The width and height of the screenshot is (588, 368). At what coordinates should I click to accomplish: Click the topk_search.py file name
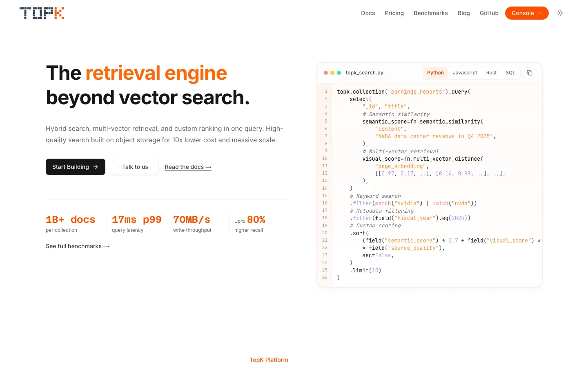[x=364, y=73]
